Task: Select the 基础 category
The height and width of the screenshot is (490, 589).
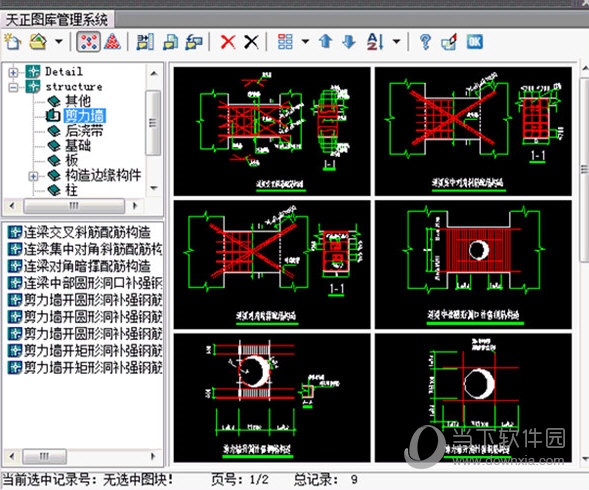Action: 78,145
